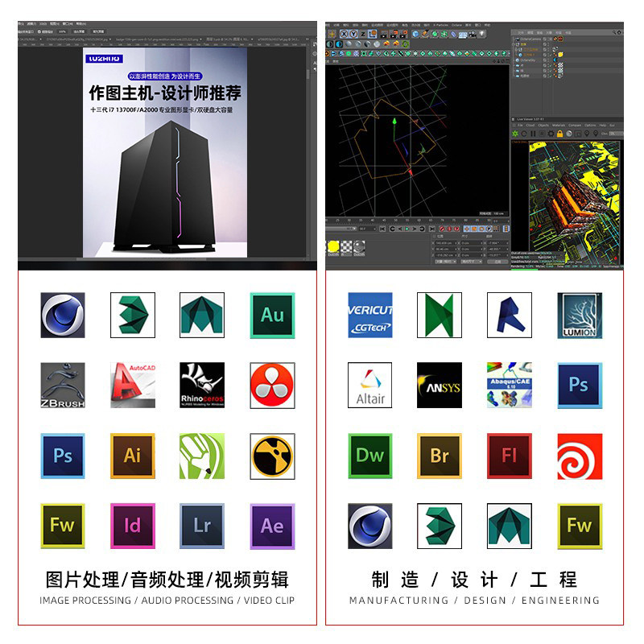Screen dimensions: 644x644
Task: Select the Rhinoceros icon
Action: 202,386
